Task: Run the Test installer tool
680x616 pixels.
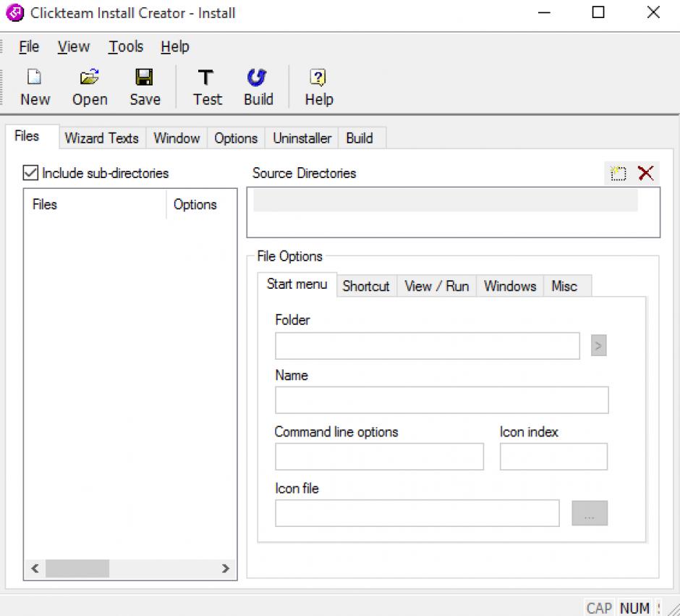Action: click(207, 87)
